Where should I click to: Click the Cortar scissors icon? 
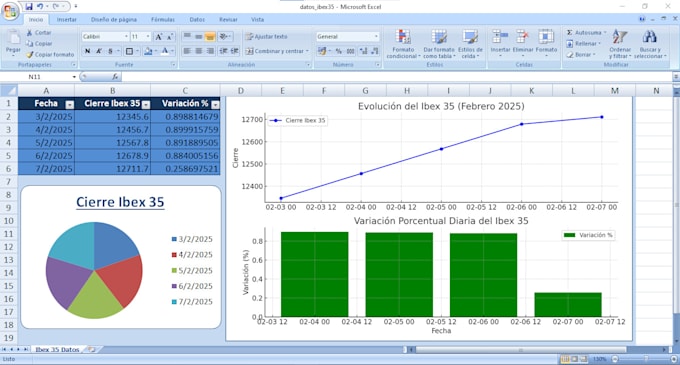tap(29, 33)
